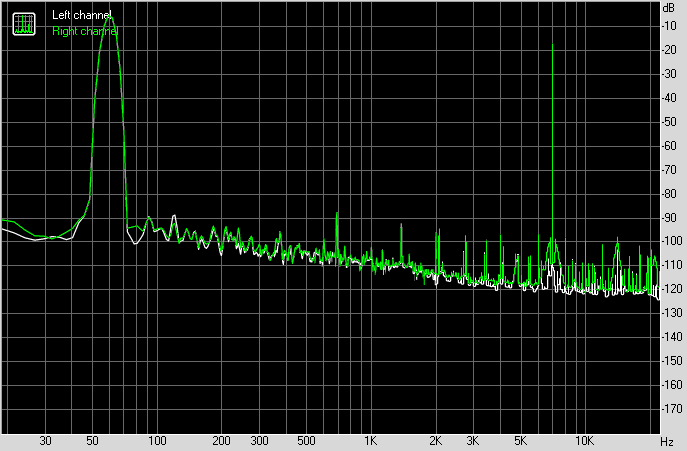This screenshot has width=687, height=451.
Task: Click the -130 dB axis value
Action: pyautogui.click(x=671, y=313)
